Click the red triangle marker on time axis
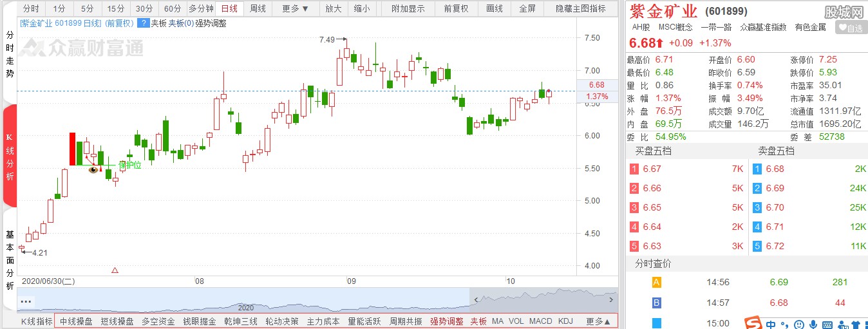Screen dimensions: 868x329 [x=115, y=270]
